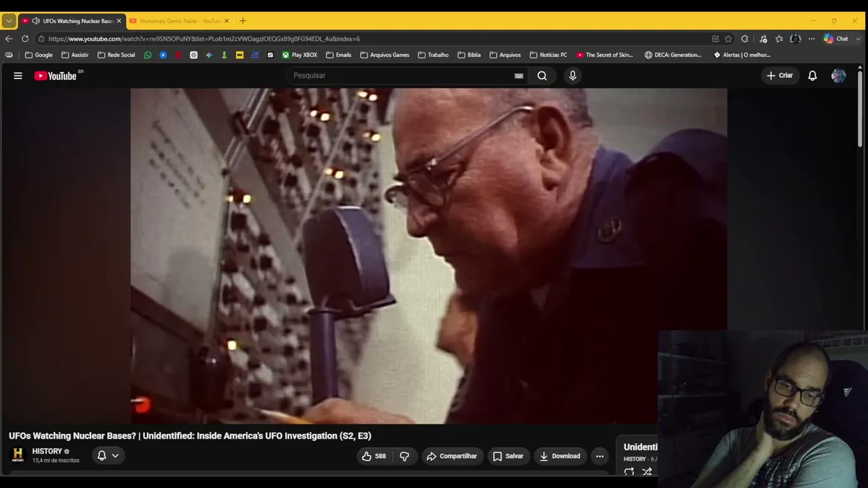Open Copilot Chat sidebar
This screenshot has height=488, width=868.
(835, 39)
